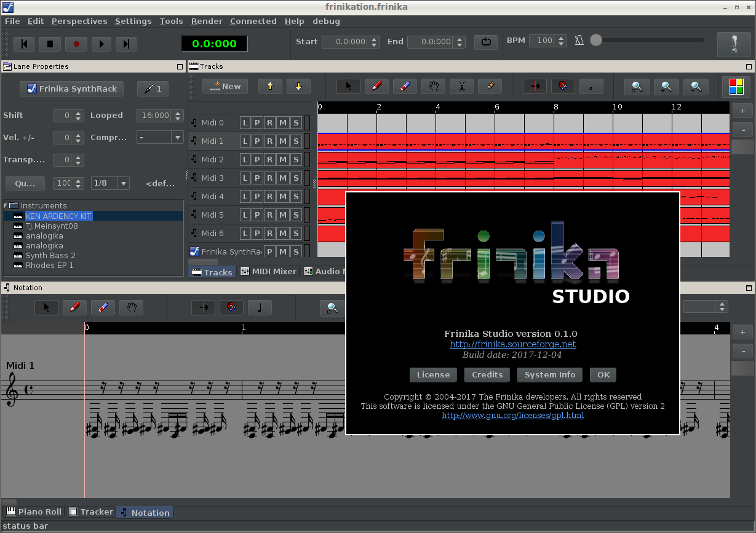The width and height of the screenshot is (756, 533).
Task: Toggle follow-song cursor in Tracks toolbar
Action: tap(535, 87)
